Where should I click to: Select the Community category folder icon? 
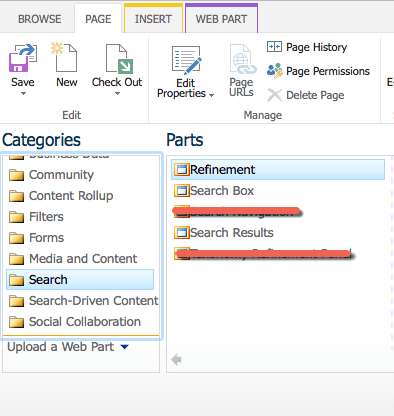16,175
